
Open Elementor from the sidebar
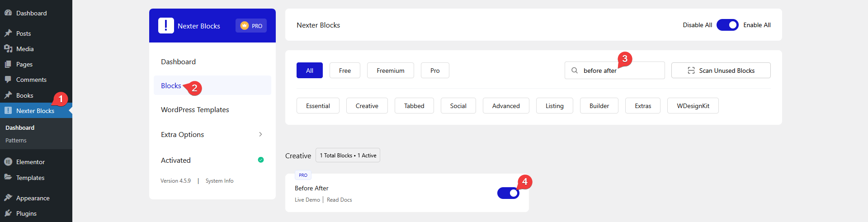(x=30, y=162)
